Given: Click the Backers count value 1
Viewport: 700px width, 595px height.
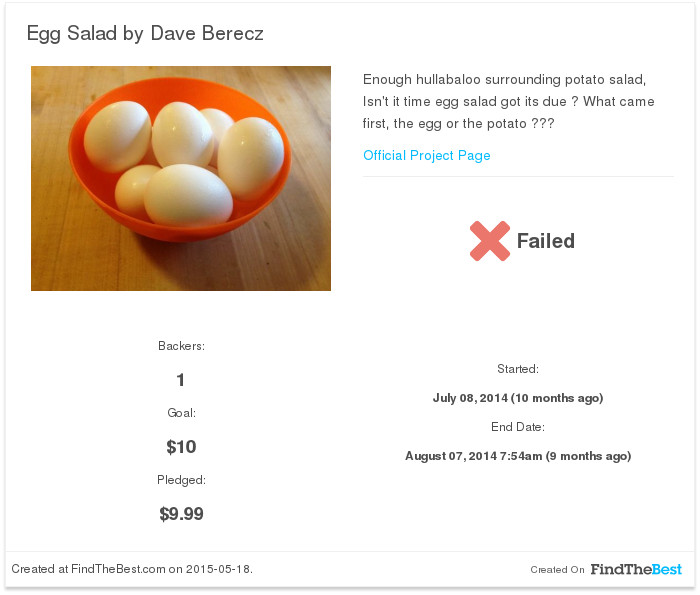Looking at the screenshot, I should click(180, 380).
